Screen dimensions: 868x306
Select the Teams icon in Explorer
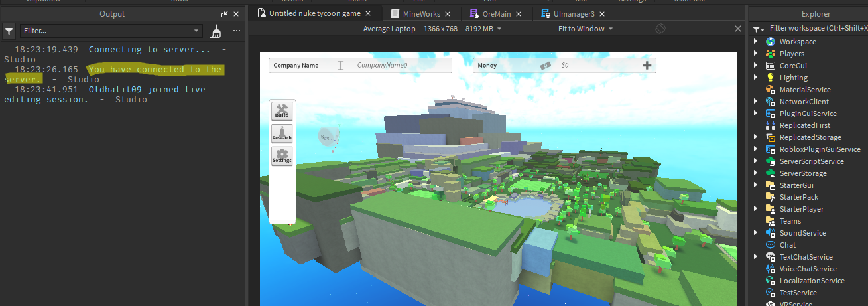[x=771, y=221]
